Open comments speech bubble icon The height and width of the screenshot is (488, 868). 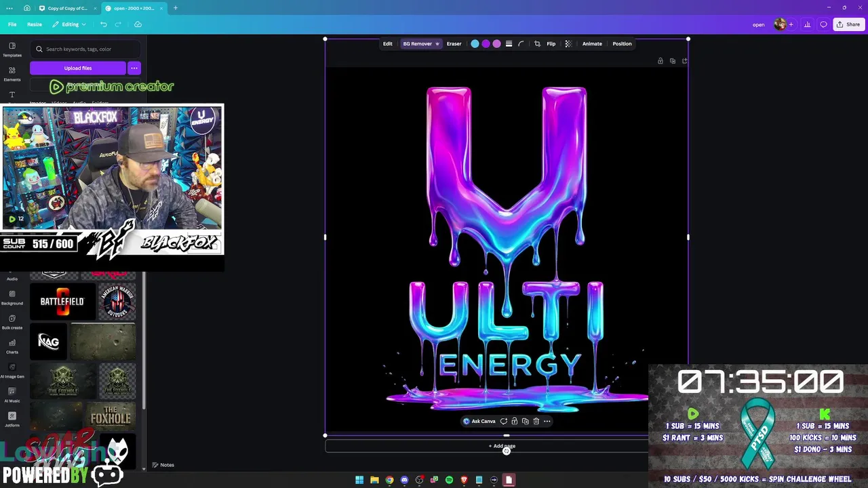[823, 24]
